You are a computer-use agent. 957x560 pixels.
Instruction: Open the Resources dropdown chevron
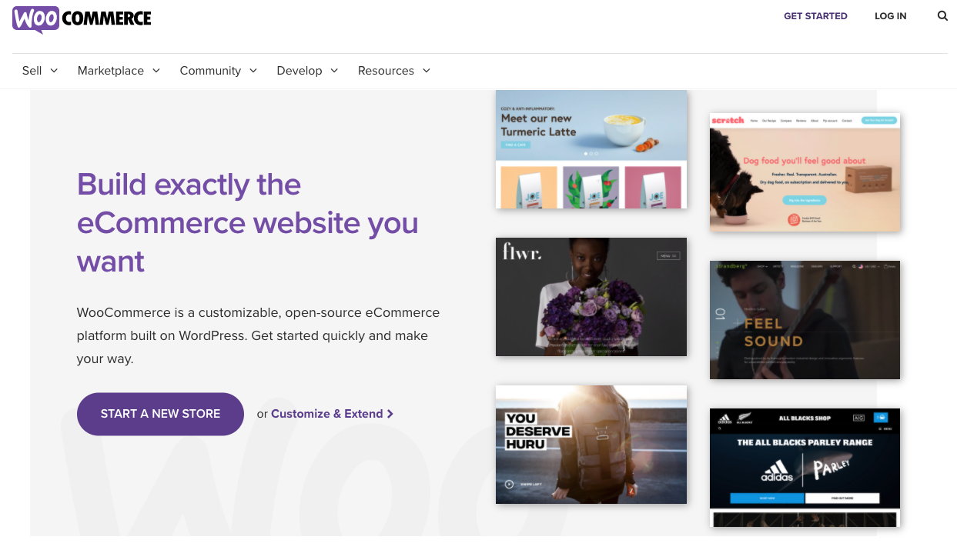[x=427, y=71]
